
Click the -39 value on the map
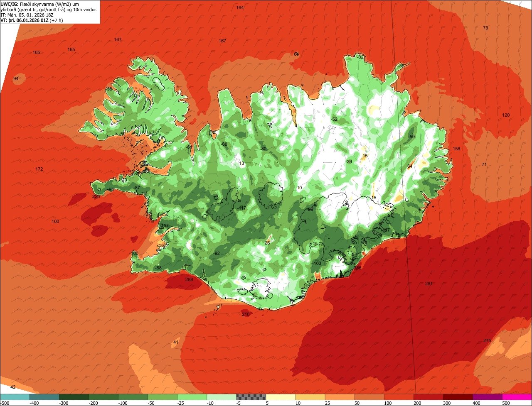348,161
